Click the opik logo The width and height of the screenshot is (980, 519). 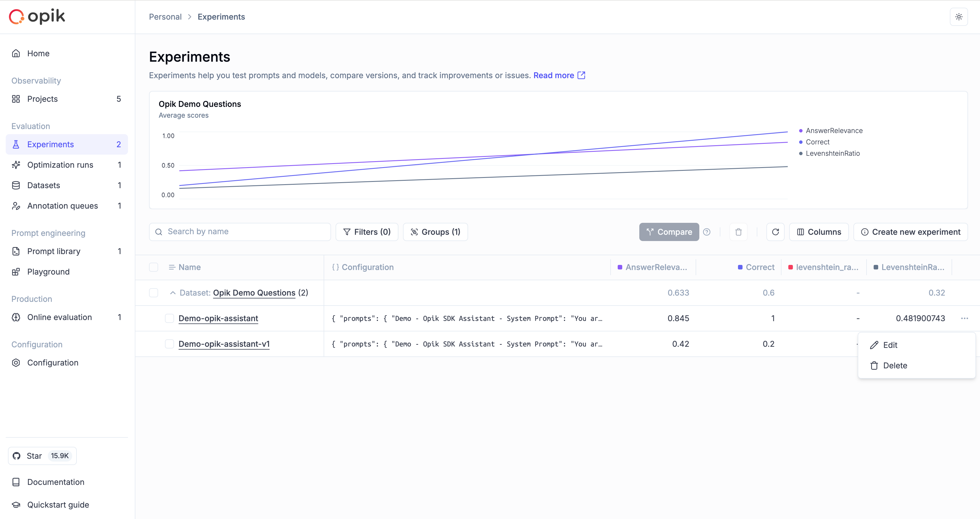(37, 16)
